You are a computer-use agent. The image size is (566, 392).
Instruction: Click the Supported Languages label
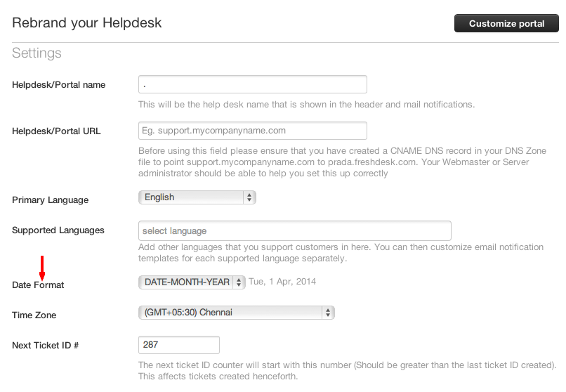[x=58, y=230]
